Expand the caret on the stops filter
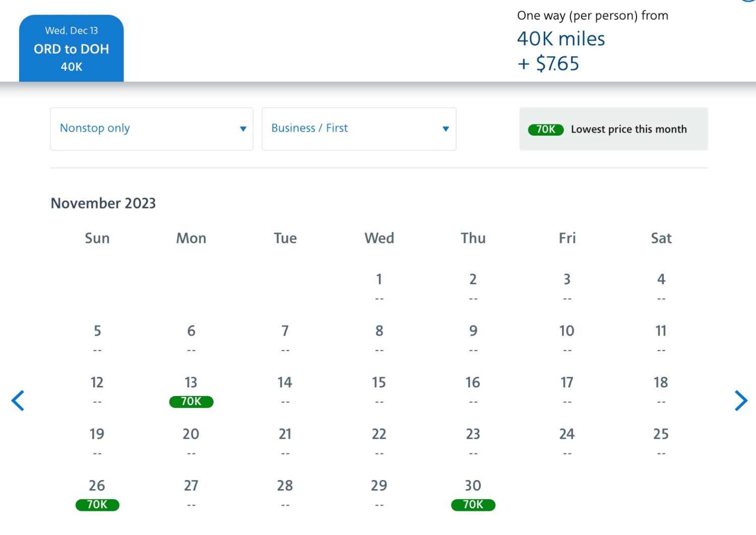Screen dimensions: 756x535 [243, 129]
